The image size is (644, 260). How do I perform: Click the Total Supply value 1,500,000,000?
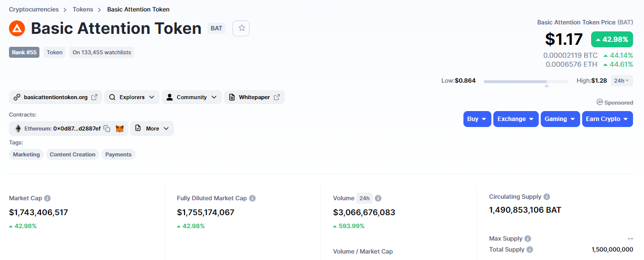coord(612,250)
